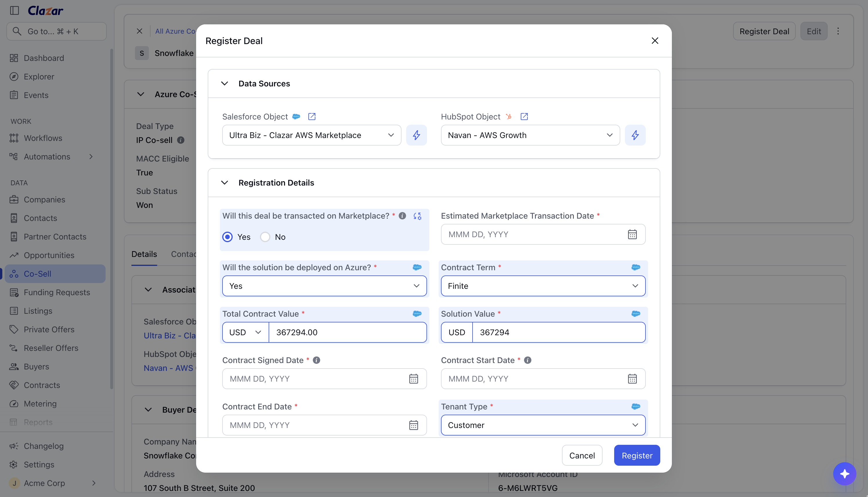Click Register Deal button in page header
The image size is (868, 497).
coord(764,31)
